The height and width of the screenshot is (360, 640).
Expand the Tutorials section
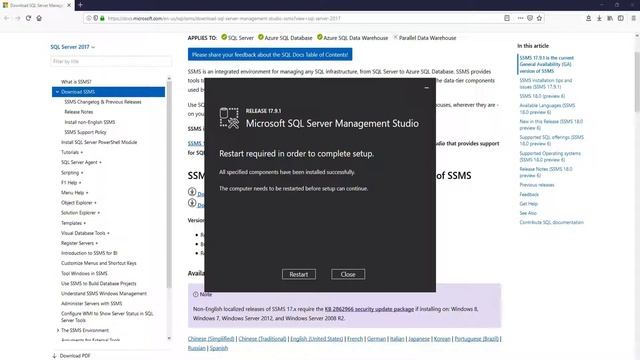point(72,152)
